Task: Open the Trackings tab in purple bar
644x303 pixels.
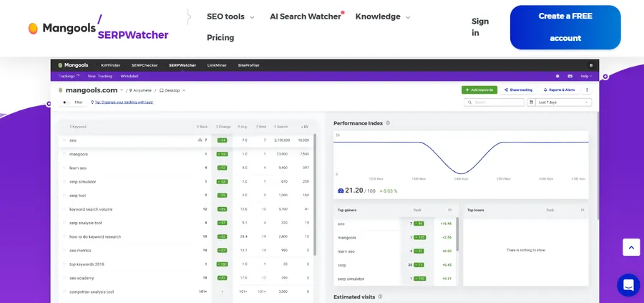Action: tap(69, 76)
